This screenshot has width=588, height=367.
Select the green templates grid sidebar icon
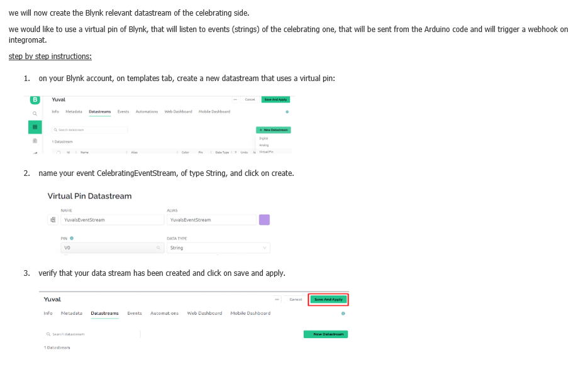(x=35, y=127)
